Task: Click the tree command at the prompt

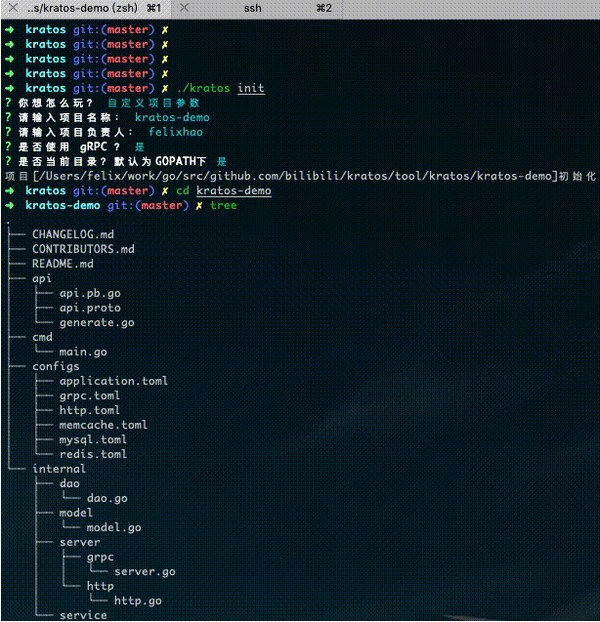Action: pos(224,205)
